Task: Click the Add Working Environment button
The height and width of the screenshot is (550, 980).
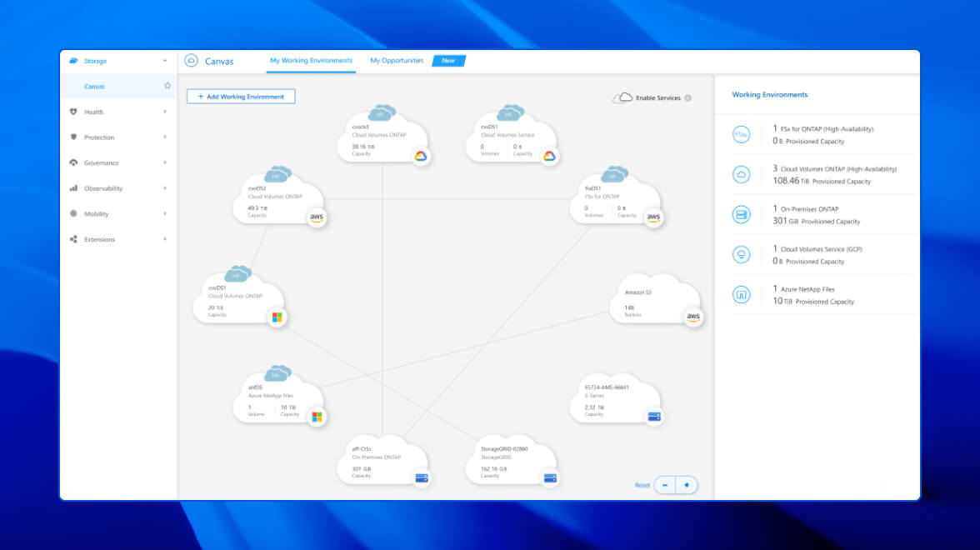Action: pyautogui.click(x=240, y=96)
